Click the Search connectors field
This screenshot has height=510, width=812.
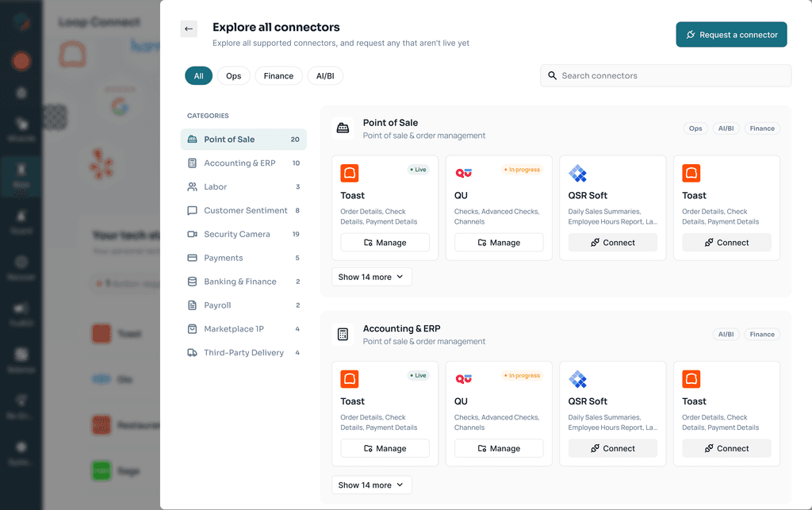[x=665, y=75]
